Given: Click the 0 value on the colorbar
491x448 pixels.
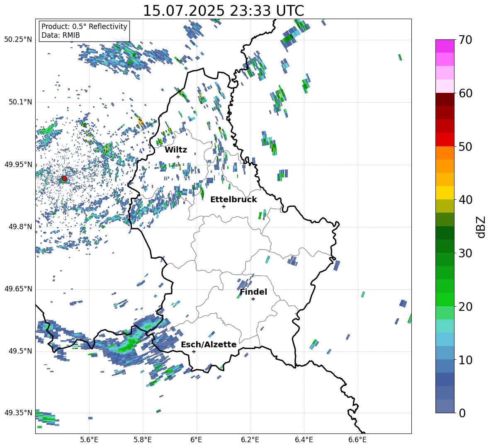Looking at the screenshot, I should tap(462, 413).
